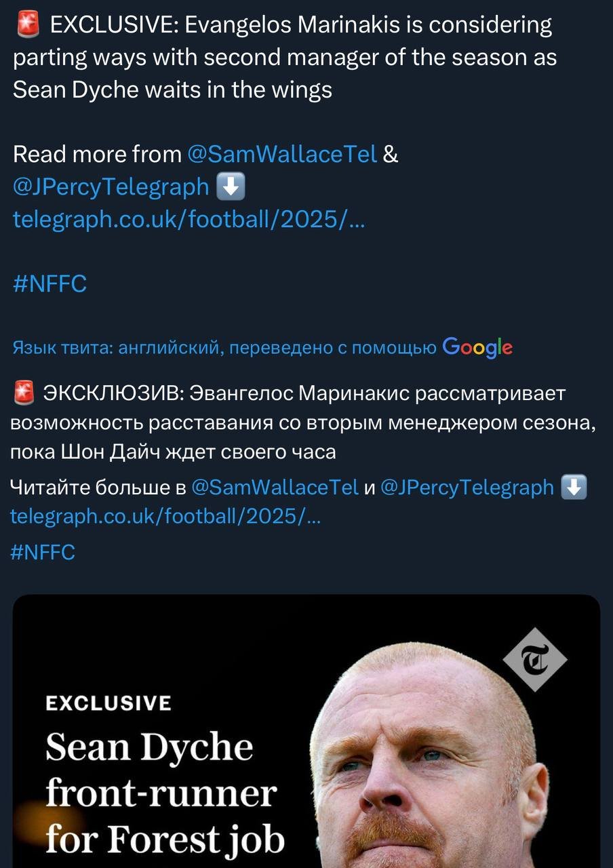Open @SamWallaceTel mention in the Russian translation

[x=275, y=487]
